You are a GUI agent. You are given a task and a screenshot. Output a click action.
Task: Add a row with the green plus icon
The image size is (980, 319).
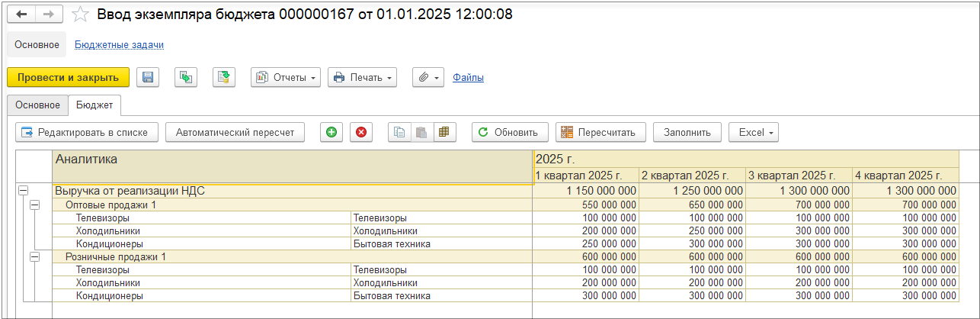(x=331, y=132)
